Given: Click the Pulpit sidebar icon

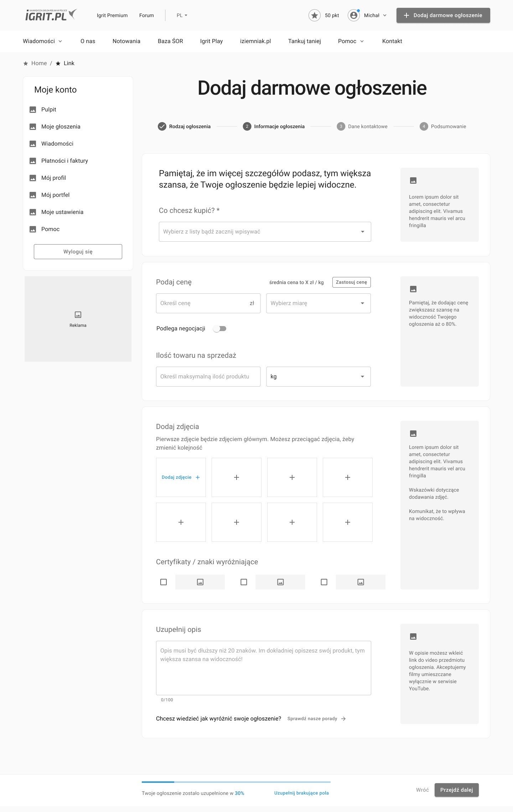Looking at the screenshot, I should (33, 110).
